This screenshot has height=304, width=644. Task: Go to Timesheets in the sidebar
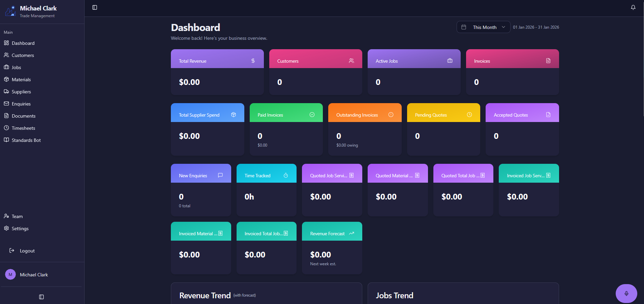point(23,128)
